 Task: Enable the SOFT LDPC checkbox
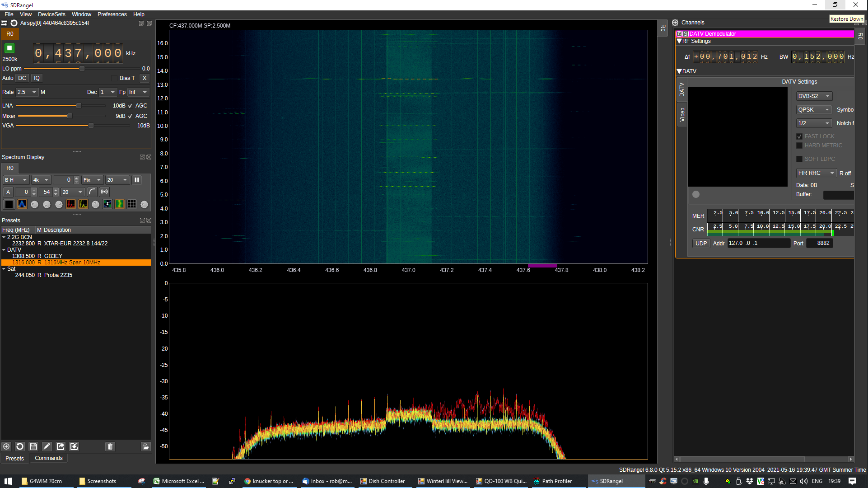(x=799, y=159)
